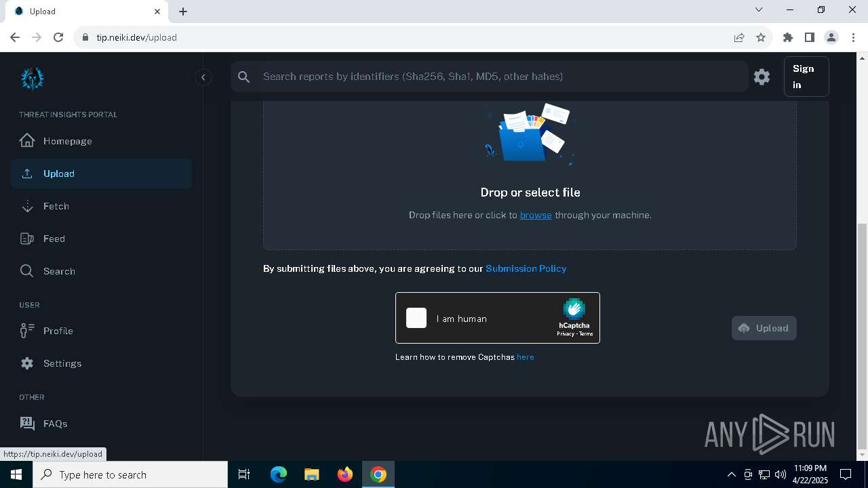Click the Sign in button

pos(806,77)
